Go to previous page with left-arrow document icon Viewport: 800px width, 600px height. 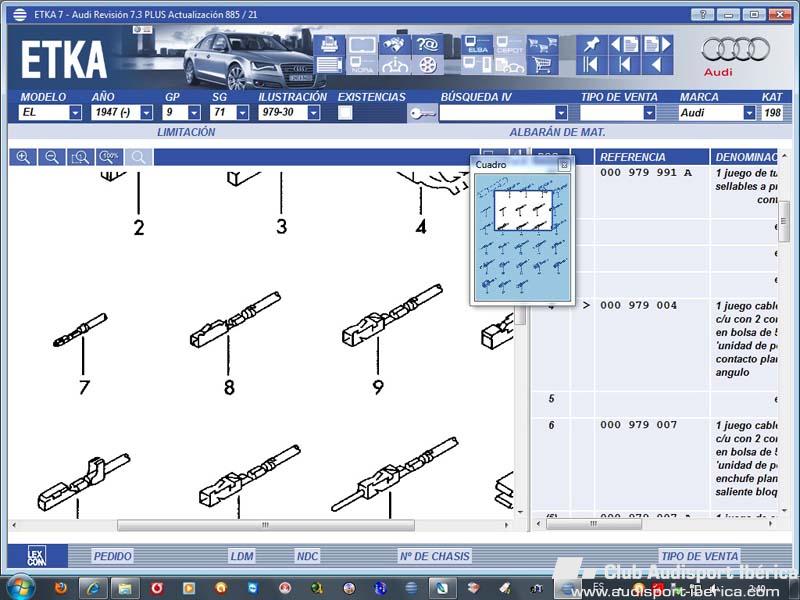pyautogui.click(x=624, y=45)
